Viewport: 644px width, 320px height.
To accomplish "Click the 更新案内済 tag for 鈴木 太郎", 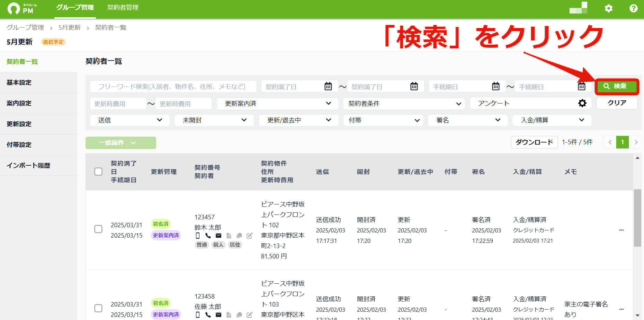I will (166, 235).
